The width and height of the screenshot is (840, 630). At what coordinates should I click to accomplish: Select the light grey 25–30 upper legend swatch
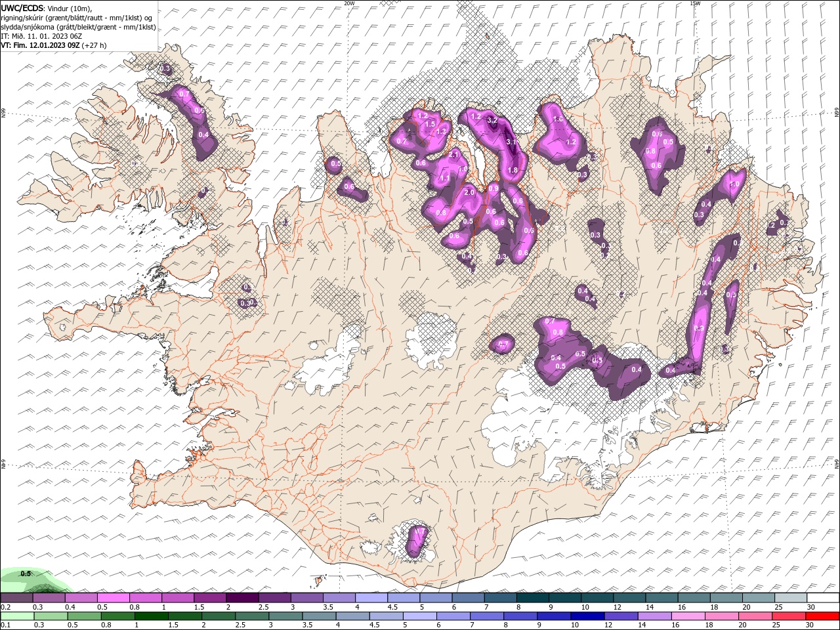coord(790,598)
